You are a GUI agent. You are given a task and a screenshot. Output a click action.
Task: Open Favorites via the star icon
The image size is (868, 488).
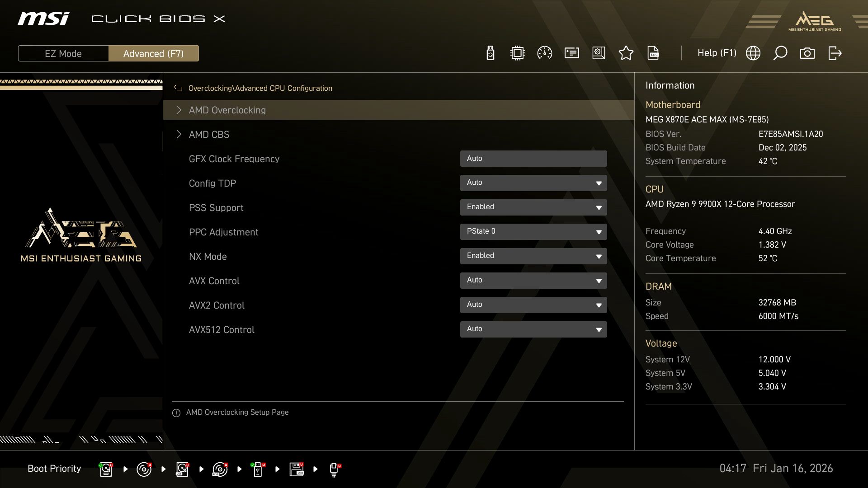tap(626, 53)
